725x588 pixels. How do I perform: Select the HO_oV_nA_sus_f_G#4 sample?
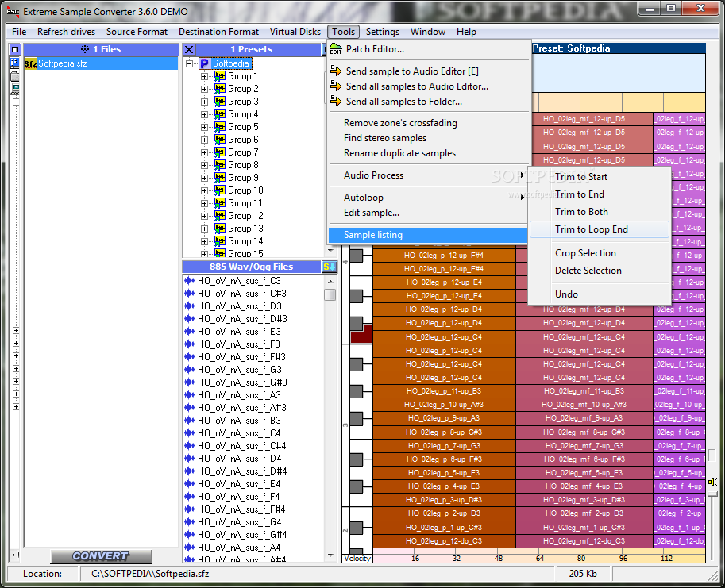pyautogui.click(x=242, y=535)
